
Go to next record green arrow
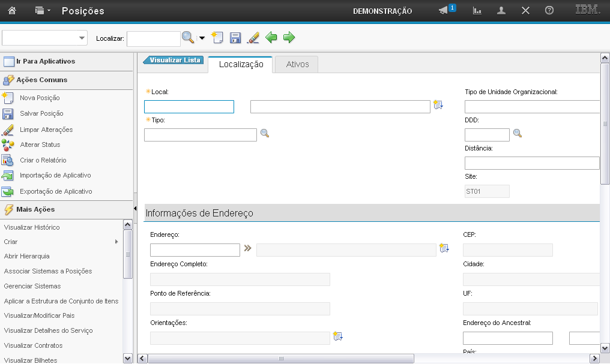pyautogui.click(x=289, y=38)
